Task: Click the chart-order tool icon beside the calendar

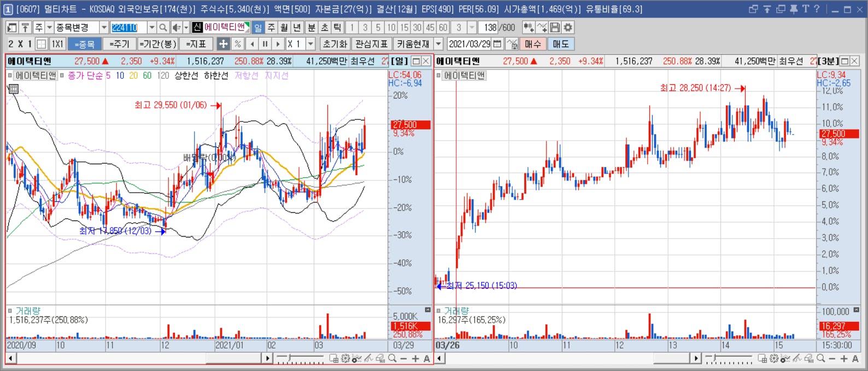Action: (x=512, y=44)
